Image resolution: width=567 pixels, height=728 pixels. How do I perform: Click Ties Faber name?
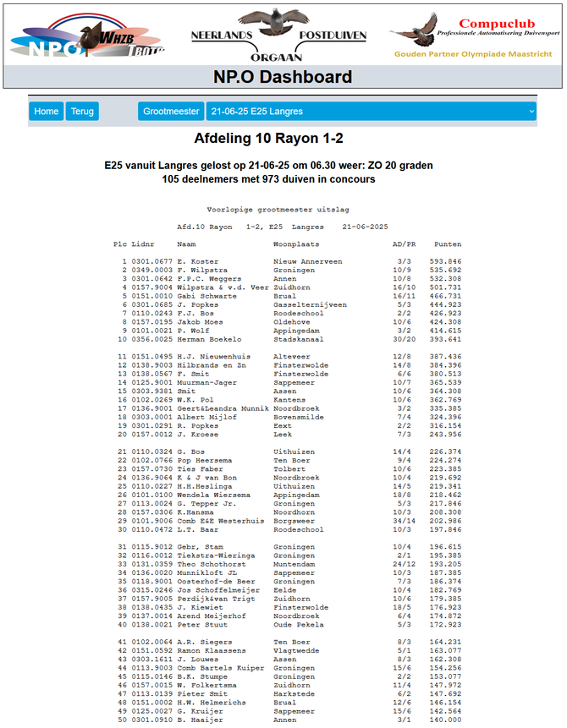click(200, 469)
